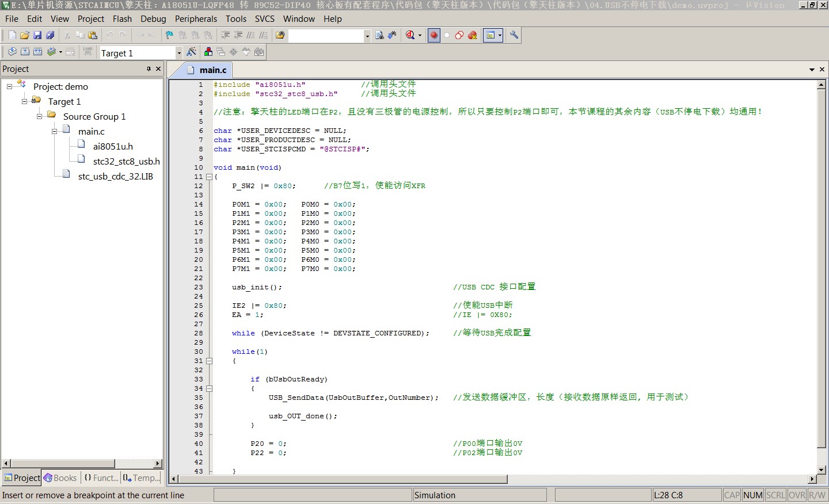Viewport: 829px width, 504px height.
Task: Click the Configuration wrench icon
Action: 514,35
